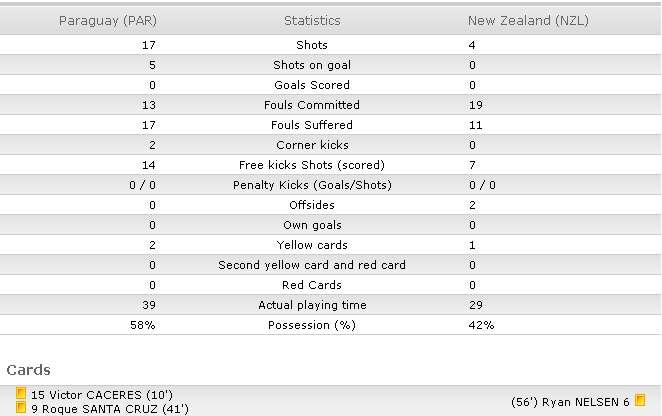This screenshot has height=416, width=662.
Task: Select the Corner kicks row label
Action: tap(312, 145)
